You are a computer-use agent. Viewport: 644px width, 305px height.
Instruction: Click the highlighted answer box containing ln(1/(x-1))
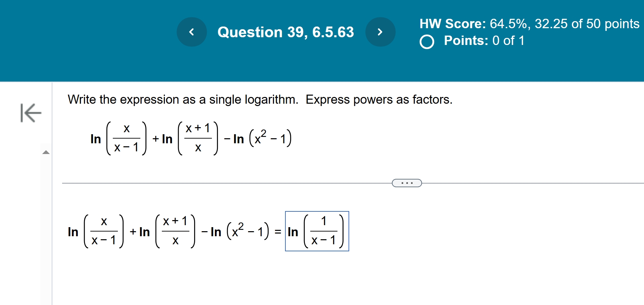click(317, 231)
